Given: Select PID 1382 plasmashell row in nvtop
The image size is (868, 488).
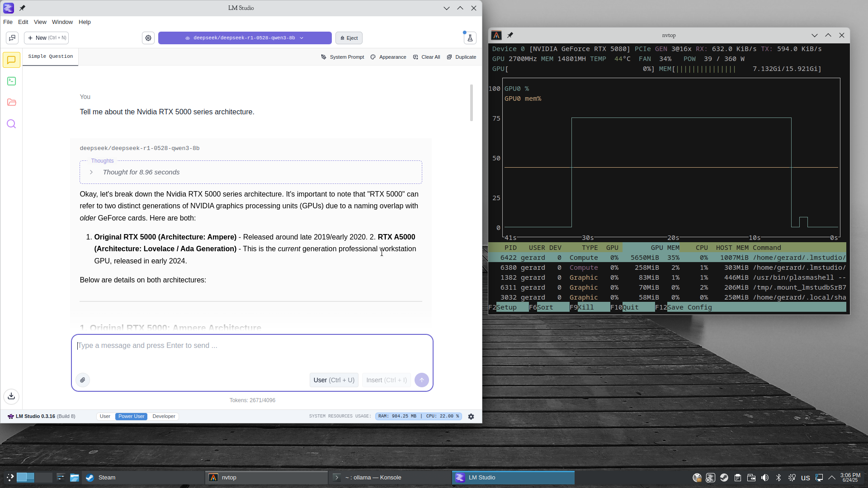Looking at the screenshot, I should [667, 277].
